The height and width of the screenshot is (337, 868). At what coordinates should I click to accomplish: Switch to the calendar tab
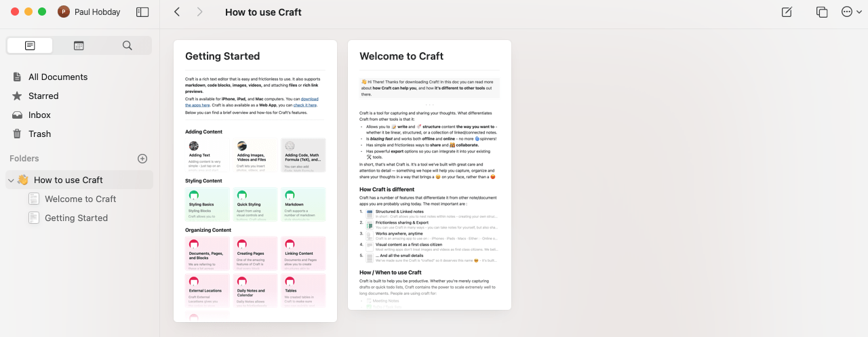coord(79,45)
